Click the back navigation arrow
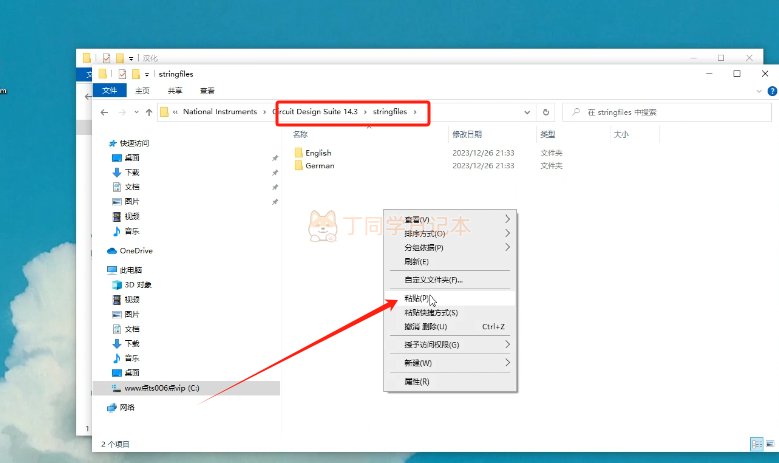The width and height of the screenshot is (779, 463). pyautogui.click(x=104, y=112)
